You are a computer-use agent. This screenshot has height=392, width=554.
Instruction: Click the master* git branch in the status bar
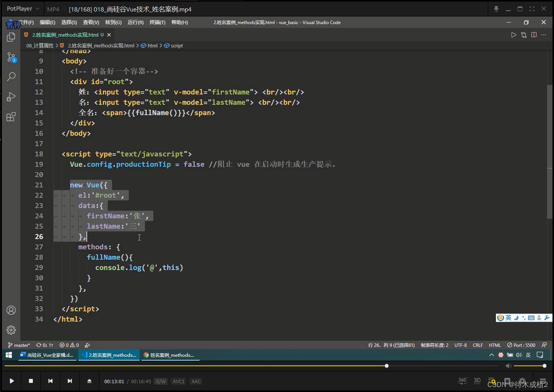pos(19,345)
